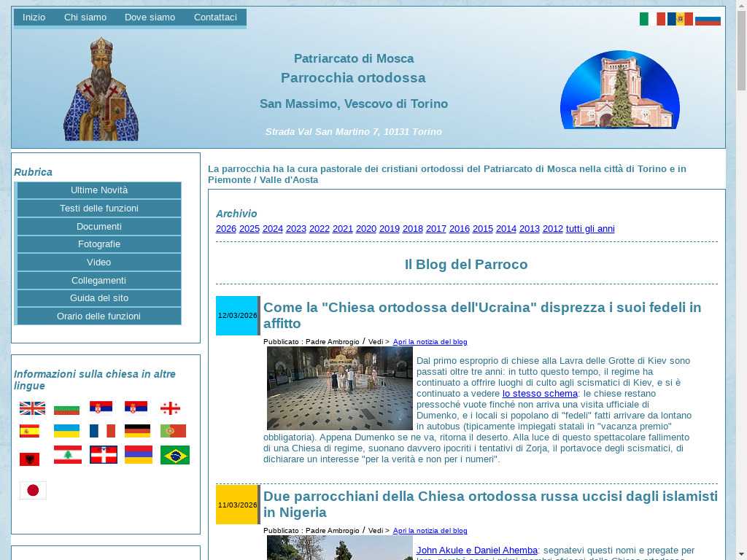The image size is (747, 560).
Task: Open the Albanian flag language page
Action: click(29, 459)
